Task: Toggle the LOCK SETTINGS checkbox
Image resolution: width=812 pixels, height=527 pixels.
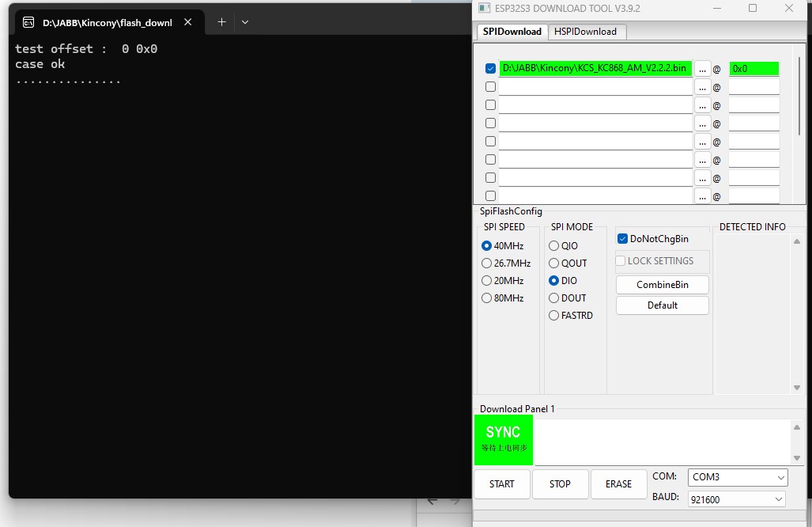Action: pyautogui.click(x=621, y=260)
